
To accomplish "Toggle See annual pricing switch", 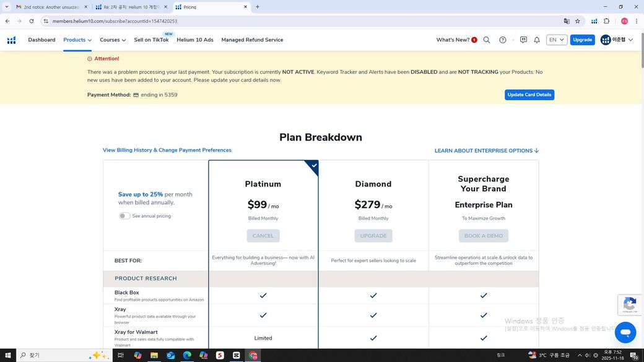I will point(124,216).
